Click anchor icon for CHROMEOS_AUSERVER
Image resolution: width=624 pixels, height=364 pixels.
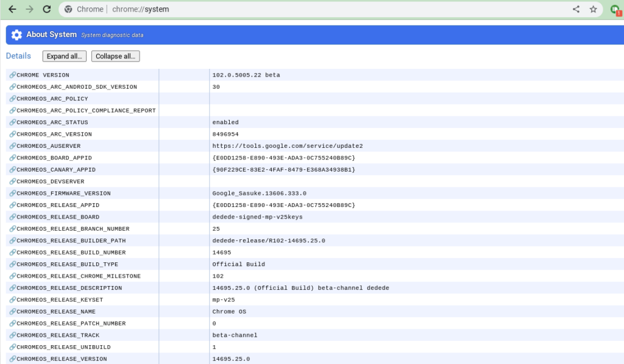[13, 146]
